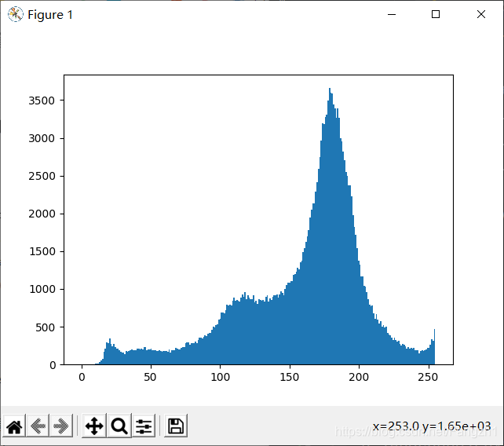Click the x-axis label 150

click(x=289, y=377)
